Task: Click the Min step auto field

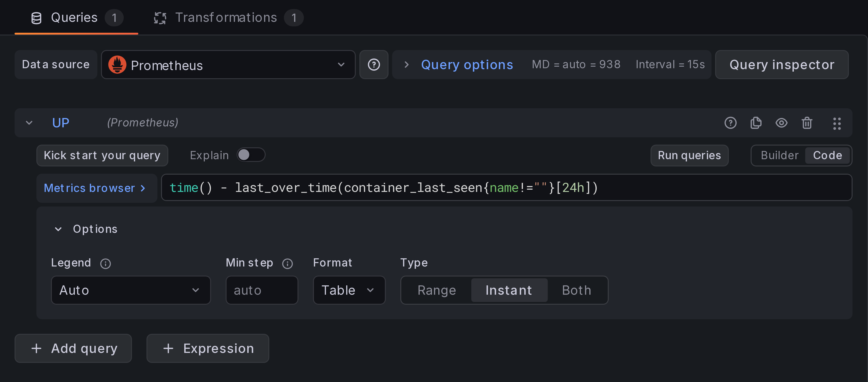Action: pyautogui.click(x=262, y=290)
